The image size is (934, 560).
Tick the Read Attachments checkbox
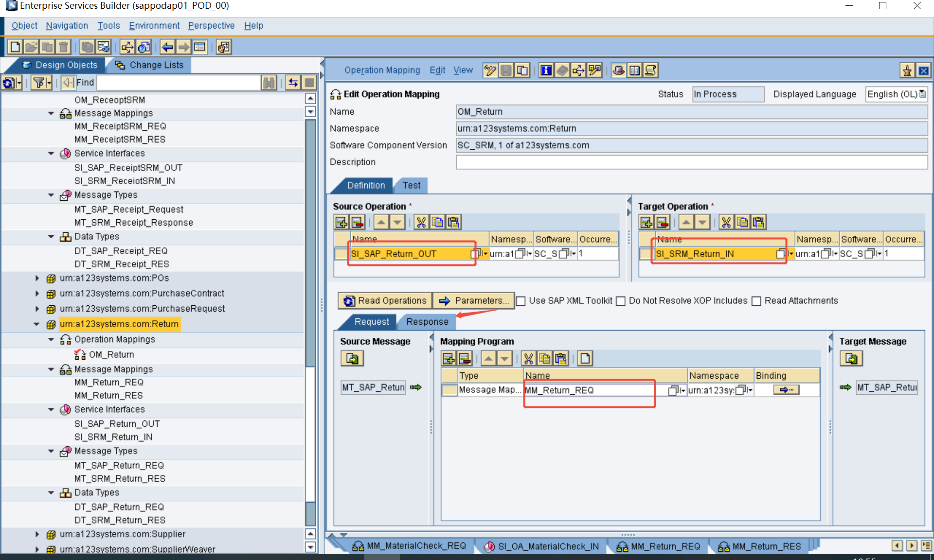click(x=756, y=301)
